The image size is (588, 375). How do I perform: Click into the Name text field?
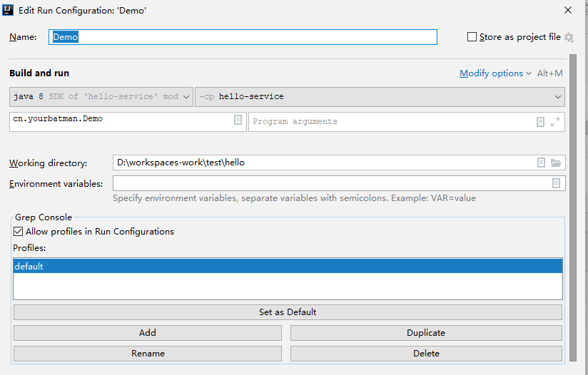point(243,37)
